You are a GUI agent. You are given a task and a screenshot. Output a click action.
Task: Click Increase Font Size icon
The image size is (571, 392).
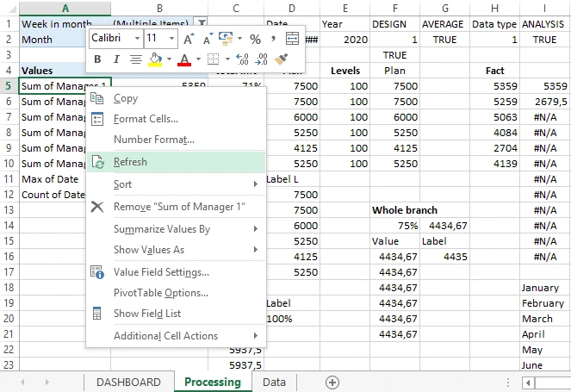[x=189, y=38]
